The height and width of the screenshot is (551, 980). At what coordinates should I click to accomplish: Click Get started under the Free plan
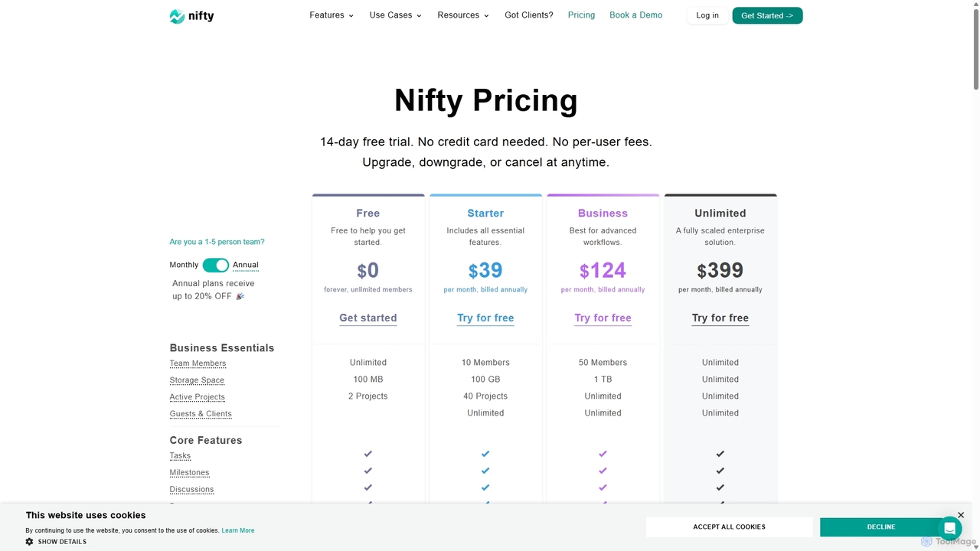pyautogui.click(x=368, y=318)
